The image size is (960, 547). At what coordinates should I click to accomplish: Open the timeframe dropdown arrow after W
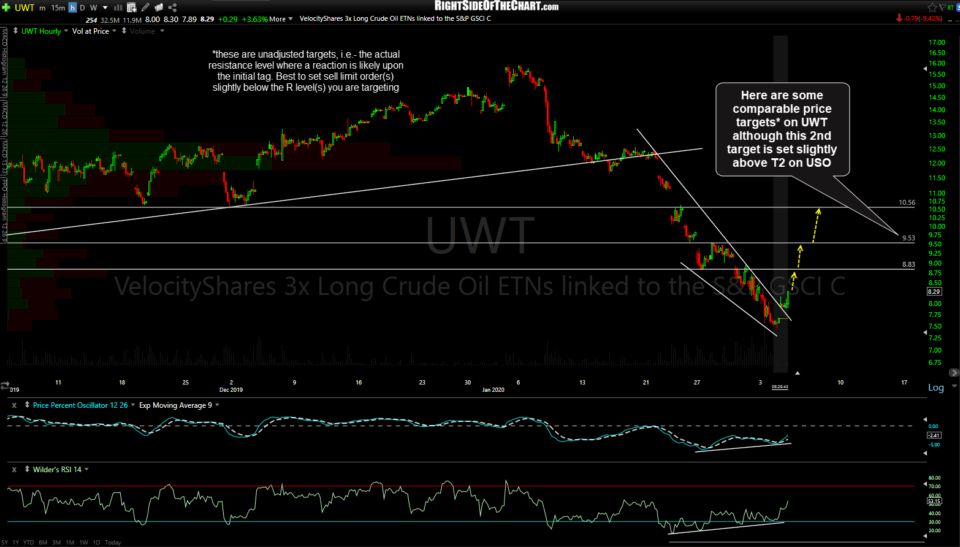pos(105,8)
